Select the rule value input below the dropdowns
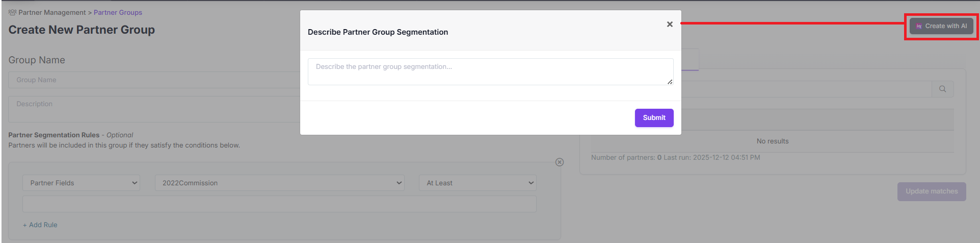The width and height of the screenshot is (980, 243). click(x=279, y=204)
